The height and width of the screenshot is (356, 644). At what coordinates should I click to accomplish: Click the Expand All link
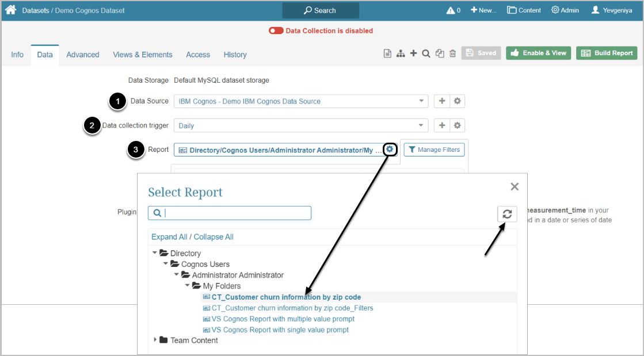[x=169, y=237]
